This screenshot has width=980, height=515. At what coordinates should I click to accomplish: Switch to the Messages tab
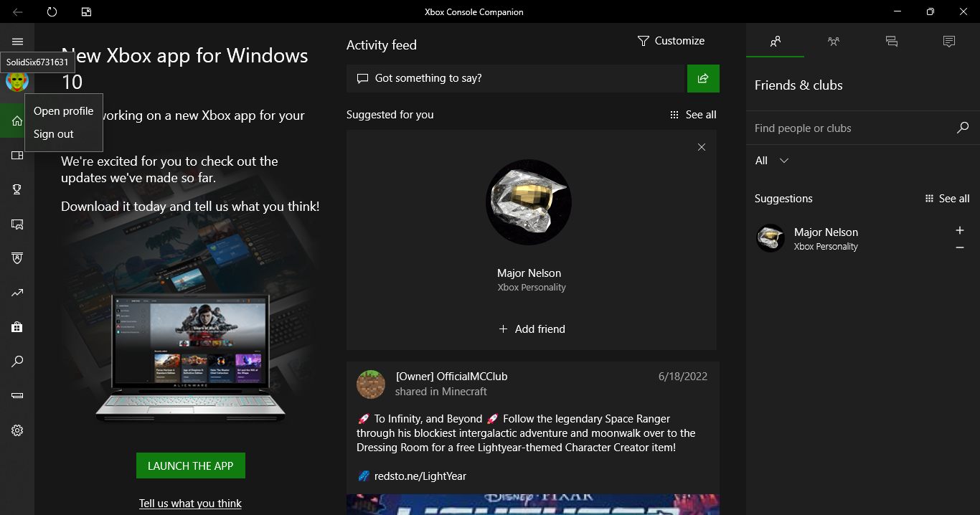(x=891, y=42)
